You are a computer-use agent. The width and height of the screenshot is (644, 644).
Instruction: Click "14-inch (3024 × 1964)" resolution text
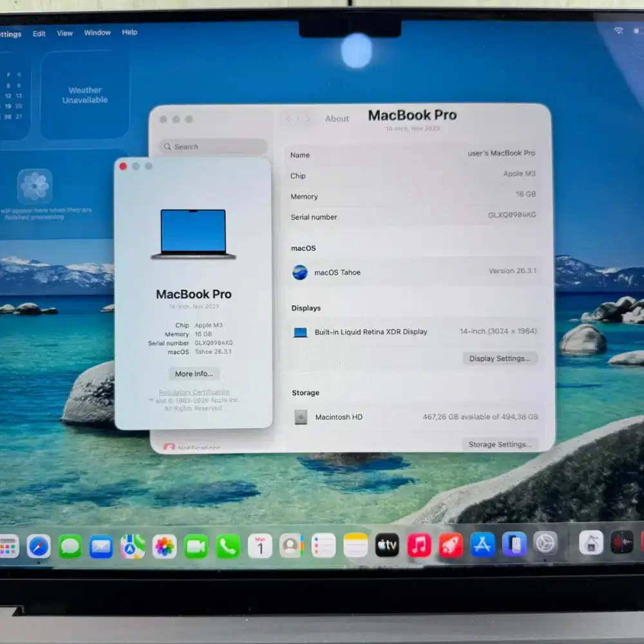[x=498, y=331]
